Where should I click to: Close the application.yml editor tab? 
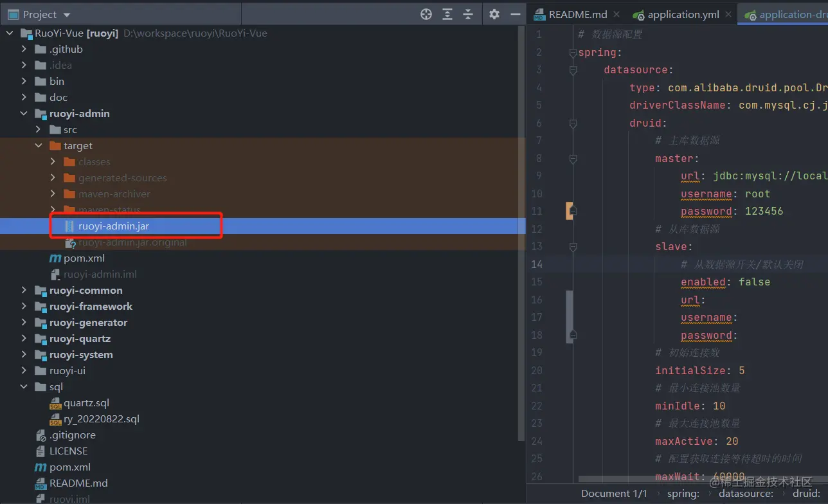click(728, 14)
